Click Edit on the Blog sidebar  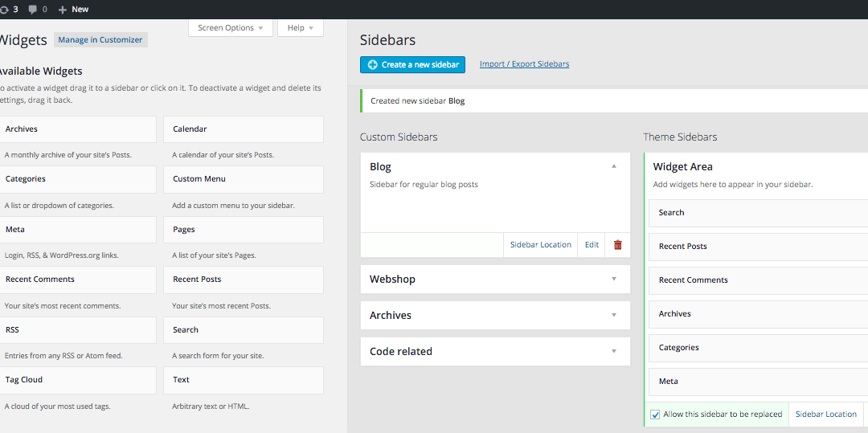(x=592, y=245)
